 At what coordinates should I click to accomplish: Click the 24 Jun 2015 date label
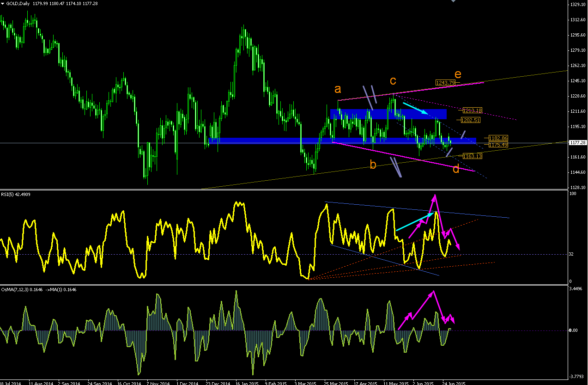point(454,383)
